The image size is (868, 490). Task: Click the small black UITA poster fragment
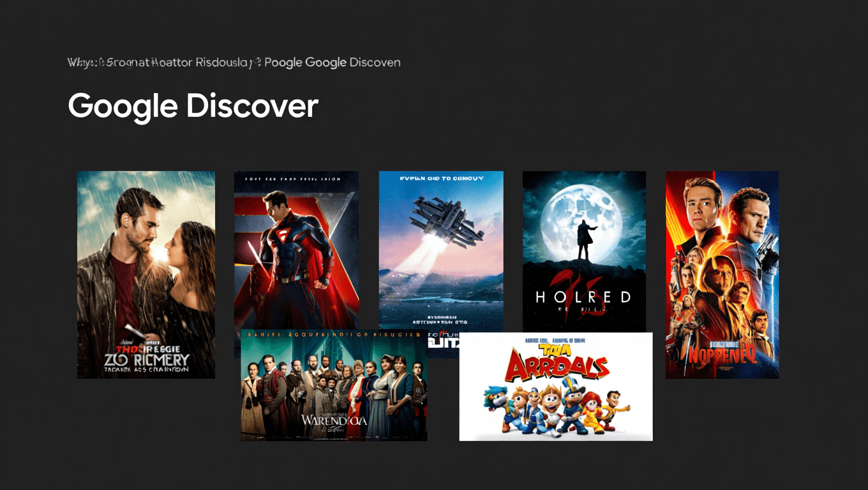tap(443, 343)
